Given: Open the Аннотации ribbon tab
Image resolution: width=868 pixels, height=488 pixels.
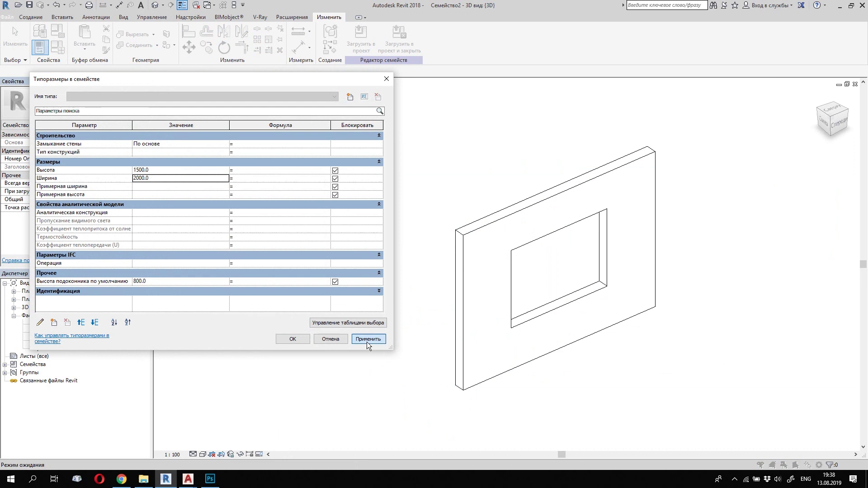Looking at the screenshot, I should pyautogui.click(x=96, y=17).
